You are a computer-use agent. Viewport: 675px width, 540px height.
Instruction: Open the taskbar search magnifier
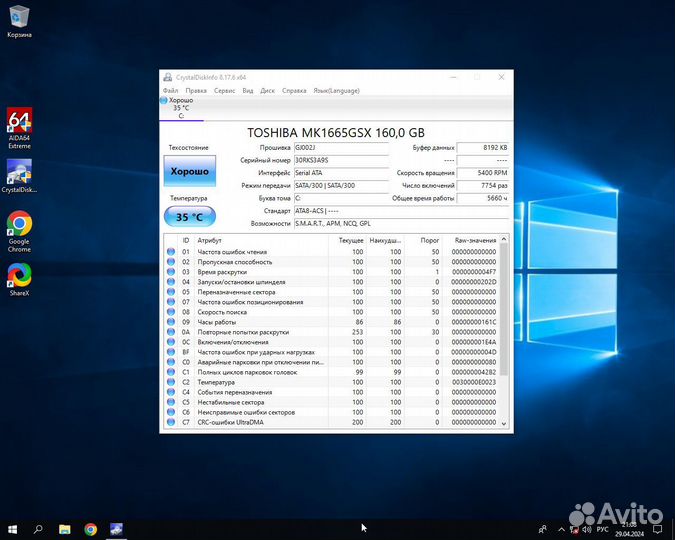[x=38, y=529]
